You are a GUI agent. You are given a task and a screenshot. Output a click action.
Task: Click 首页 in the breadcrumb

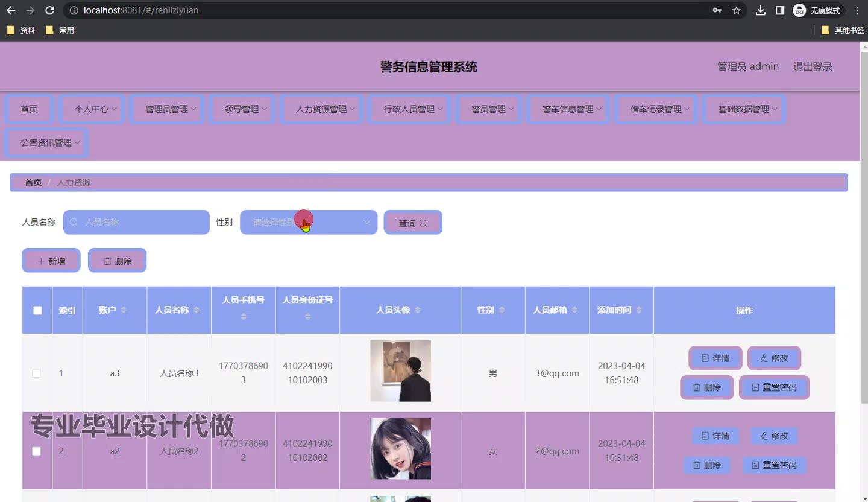(x=33, y=182)
